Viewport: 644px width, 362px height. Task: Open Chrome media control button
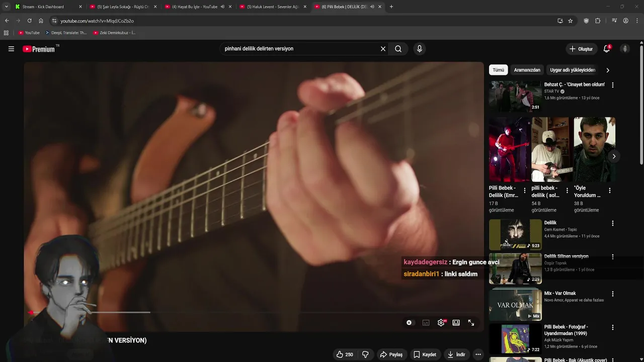point(614,21)
